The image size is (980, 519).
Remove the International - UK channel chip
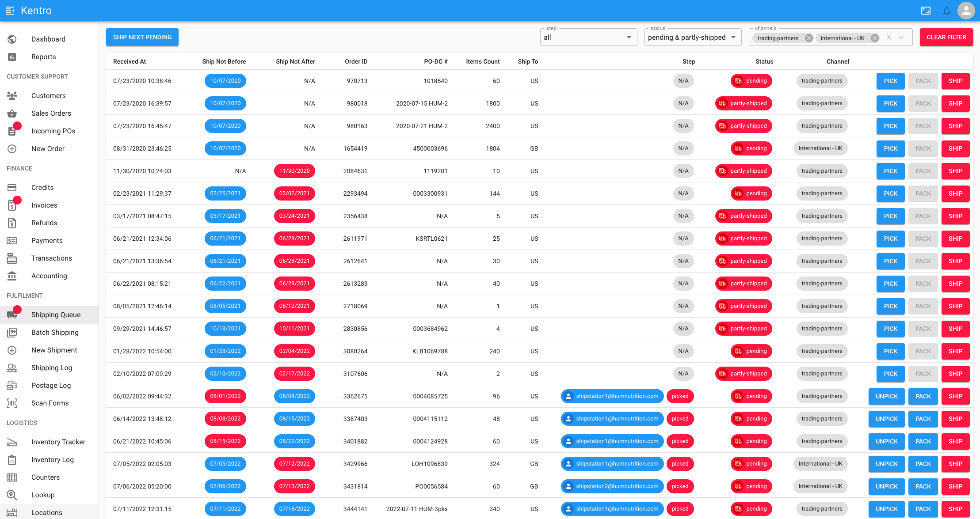tap(874, 38)
